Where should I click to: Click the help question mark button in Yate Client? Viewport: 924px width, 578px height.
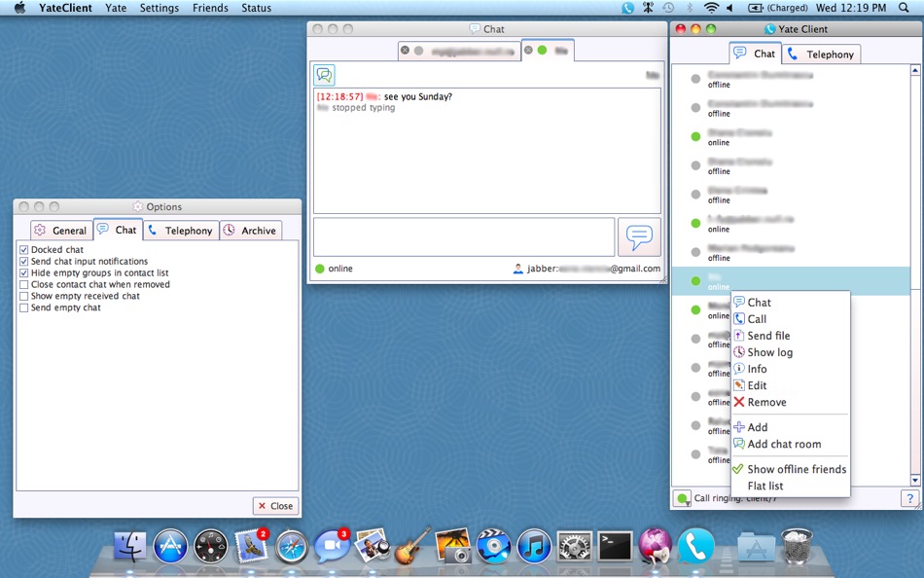coord(909,498)
